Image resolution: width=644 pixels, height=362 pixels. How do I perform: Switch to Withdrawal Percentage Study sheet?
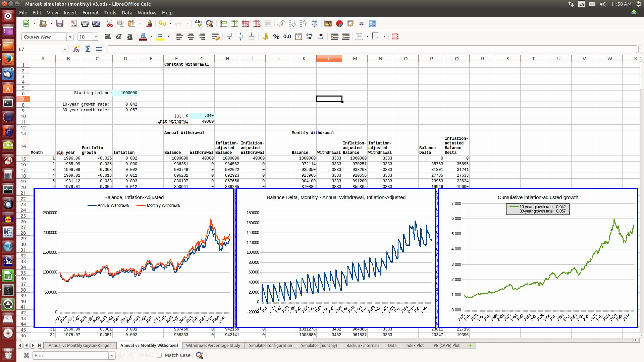213,346
